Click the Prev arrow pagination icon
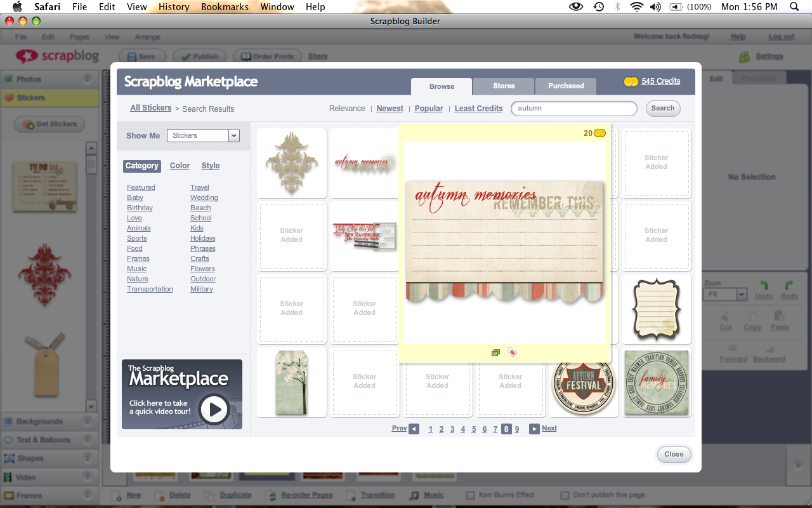812x508 pixels. [x=414, y=429]
